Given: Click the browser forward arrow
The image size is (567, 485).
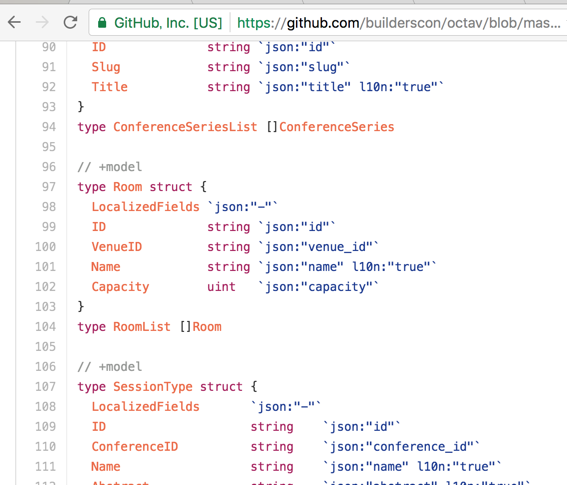Looking at the screenshot, I should coord(42,22).
